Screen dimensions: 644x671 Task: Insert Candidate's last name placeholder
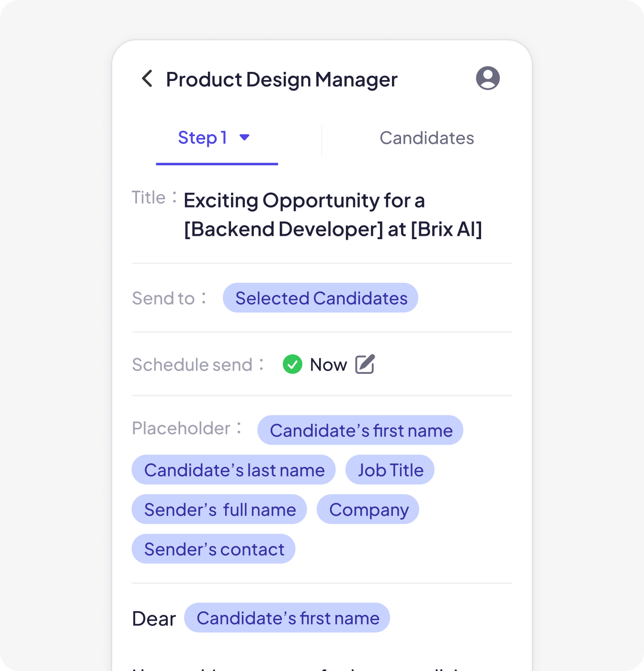(x=234, y=470)
